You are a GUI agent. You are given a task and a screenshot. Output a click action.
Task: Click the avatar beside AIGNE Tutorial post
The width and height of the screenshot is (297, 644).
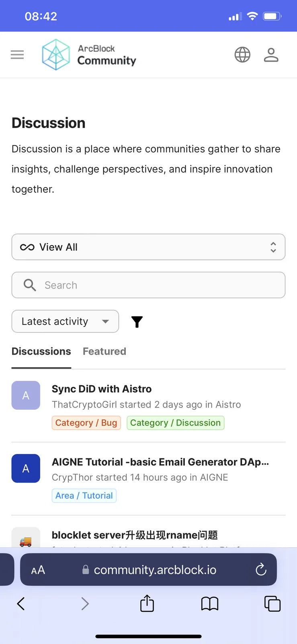[26, 469]
